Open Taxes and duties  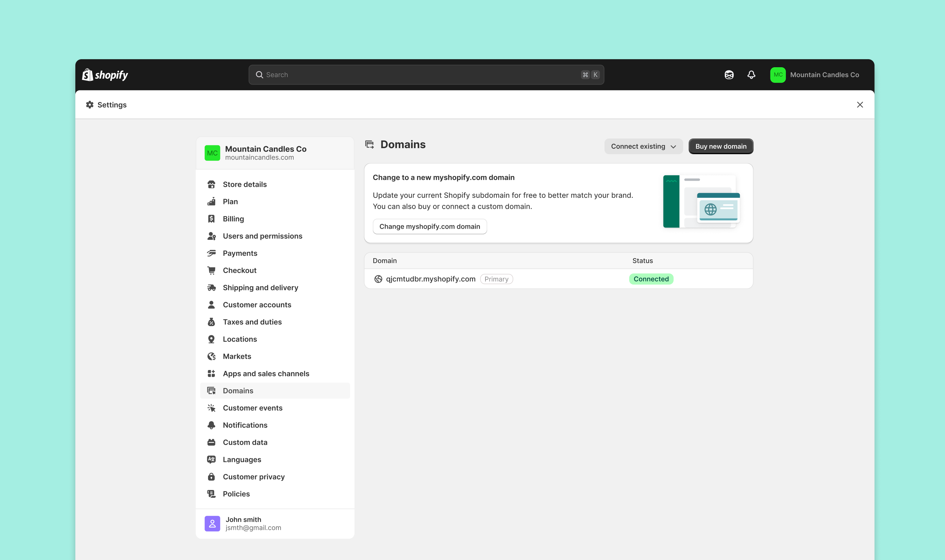(x=275, y=322)
